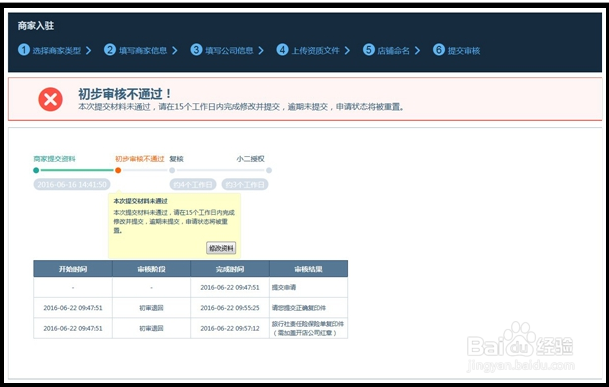This screenshot has height=387, width=609.
Task: Click the 小二授权 stage label
Action: click(251, 159)
